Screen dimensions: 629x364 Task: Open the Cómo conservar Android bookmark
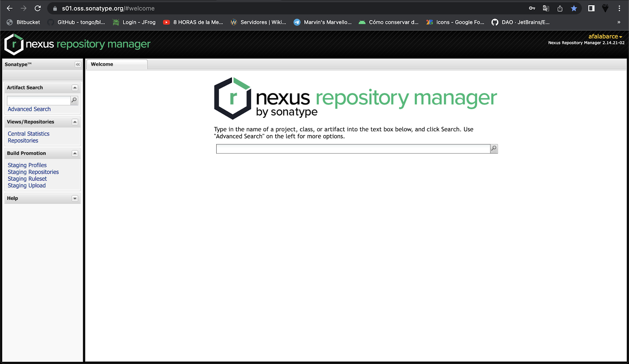388,22
